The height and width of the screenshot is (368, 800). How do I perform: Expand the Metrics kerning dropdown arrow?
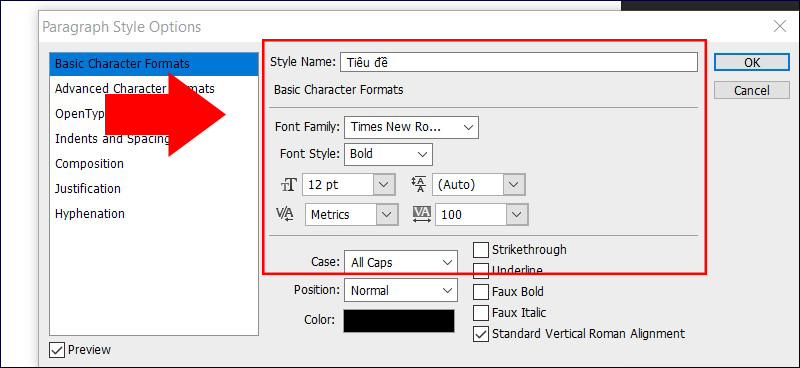pos(387,215)
